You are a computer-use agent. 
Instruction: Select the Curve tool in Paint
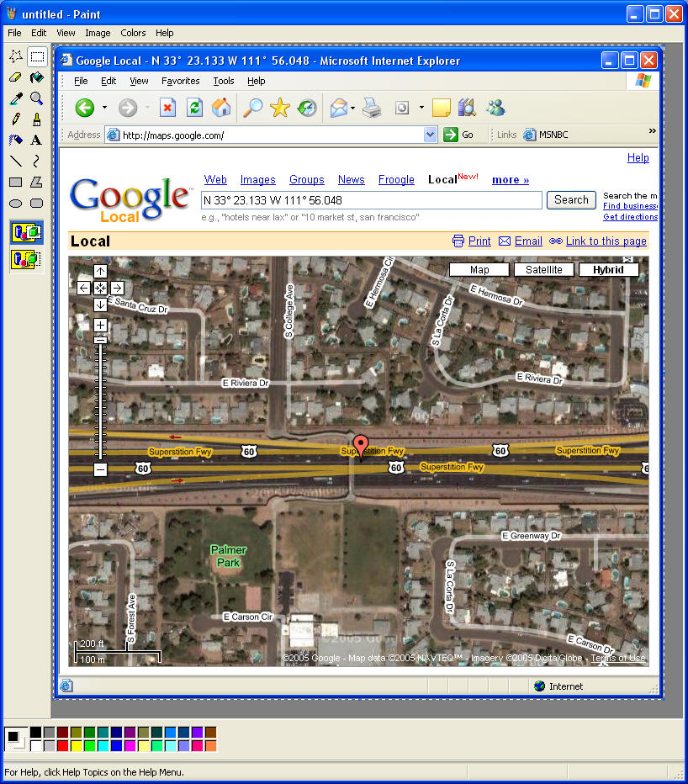coord(37,161)
